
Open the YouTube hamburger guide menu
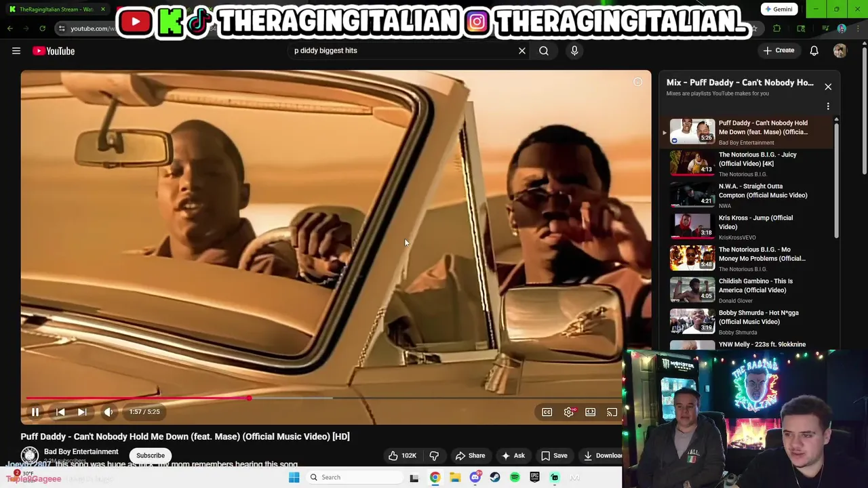click(x=16, y=51)
